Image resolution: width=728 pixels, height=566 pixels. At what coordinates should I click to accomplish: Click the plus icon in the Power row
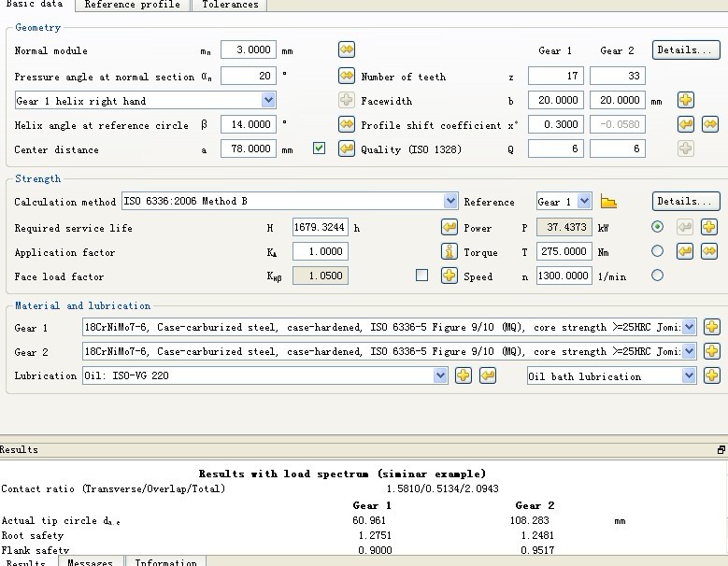coord(709,227)
